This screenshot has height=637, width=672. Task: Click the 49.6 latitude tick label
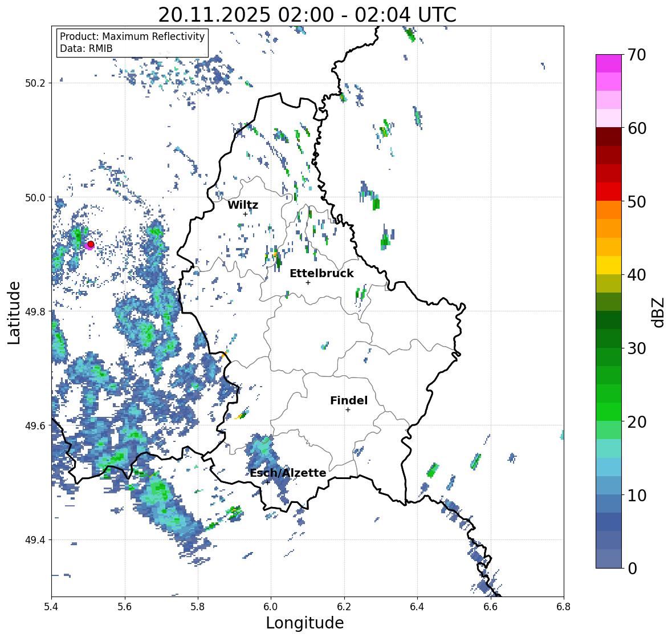(x=35, y=425)
